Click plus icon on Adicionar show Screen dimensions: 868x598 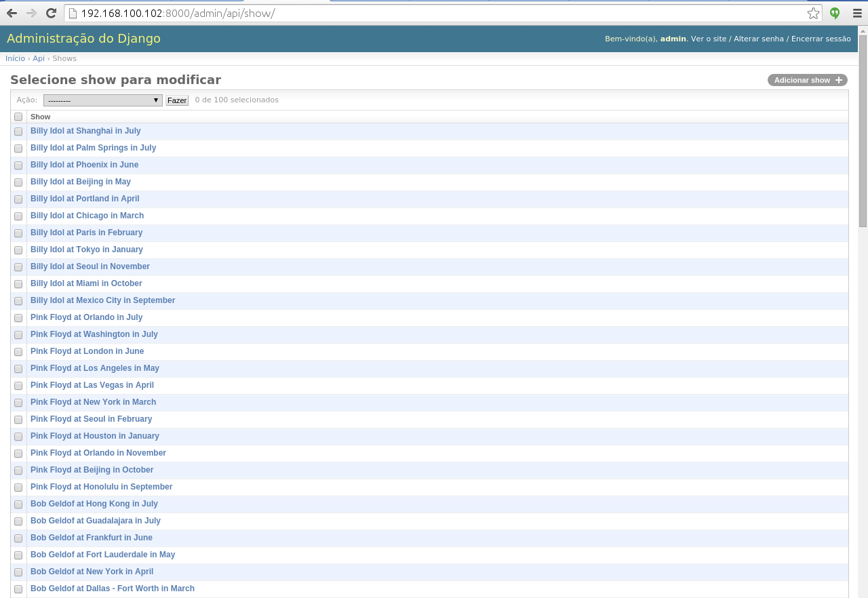(x=839, y=80)
